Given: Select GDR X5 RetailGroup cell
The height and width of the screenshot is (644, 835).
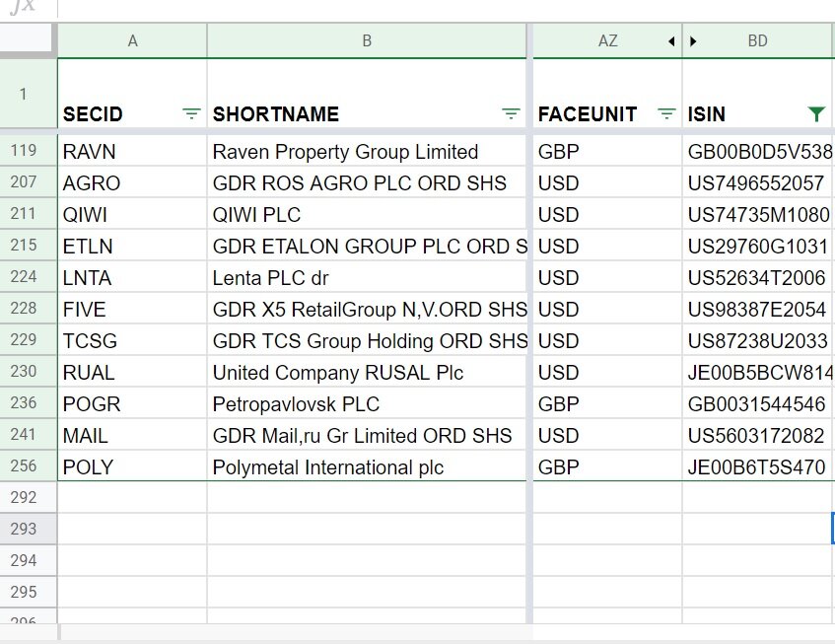Looking at the screenshot, I should point(367,309).
